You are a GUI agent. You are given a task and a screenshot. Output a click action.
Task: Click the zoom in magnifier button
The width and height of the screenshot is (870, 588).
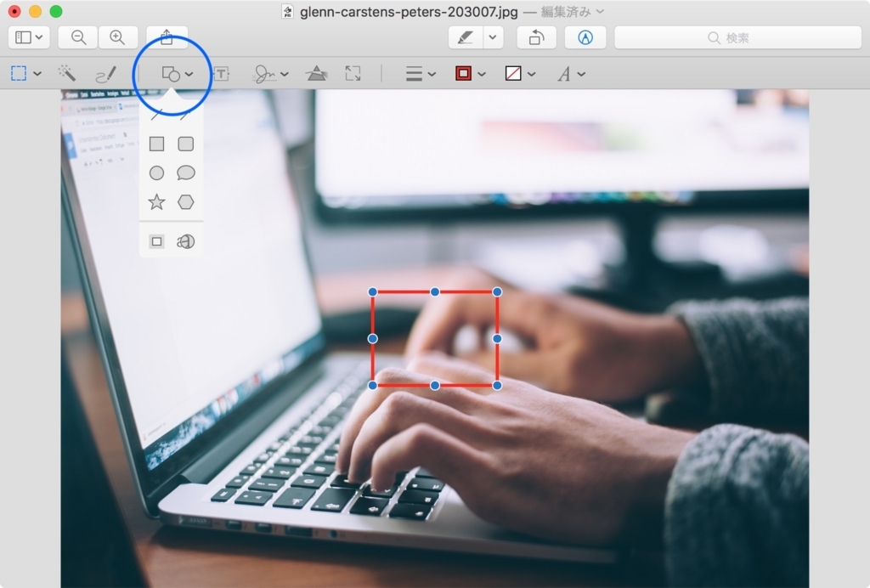pyautogui.click(x=117, y=37)
